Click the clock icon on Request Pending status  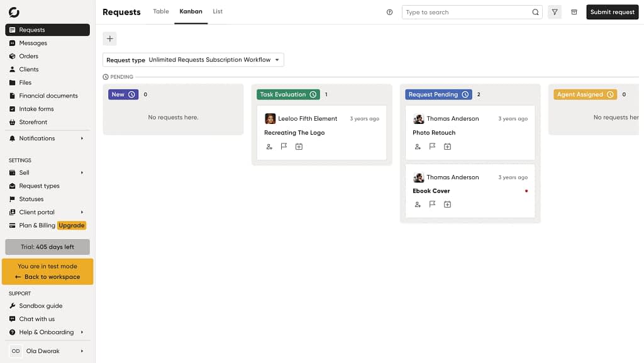tap(465, 94)
